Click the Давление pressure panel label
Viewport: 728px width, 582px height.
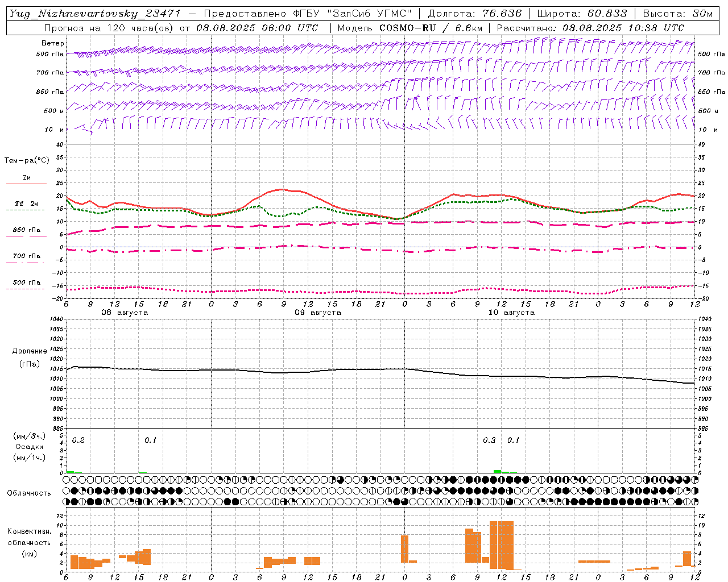click(30, 351)
